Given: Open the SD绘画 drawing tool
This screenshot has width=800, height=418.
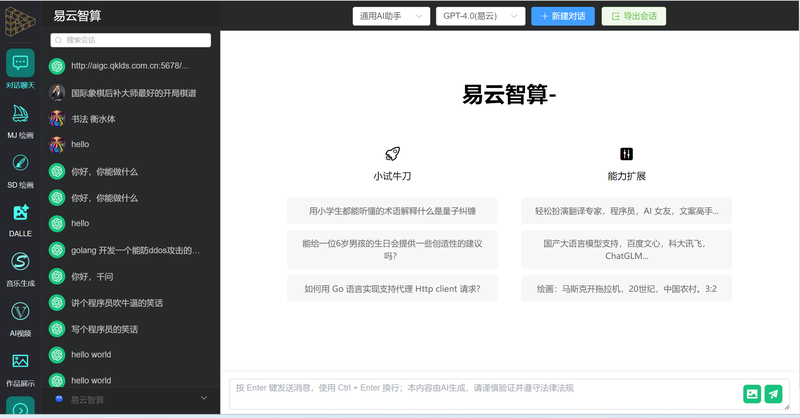Looking at the screenshot, I should point(20,164).
